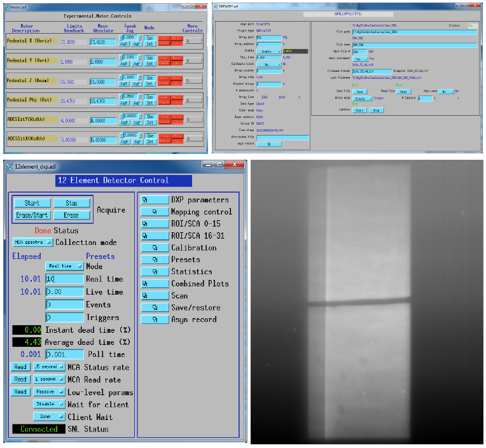
Task: Click the Save file button
Action: pos(359,91)
